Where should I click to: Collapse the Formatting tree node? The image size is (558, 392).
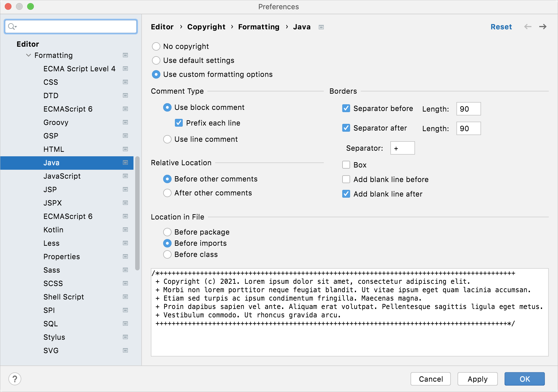click(29, 55)
